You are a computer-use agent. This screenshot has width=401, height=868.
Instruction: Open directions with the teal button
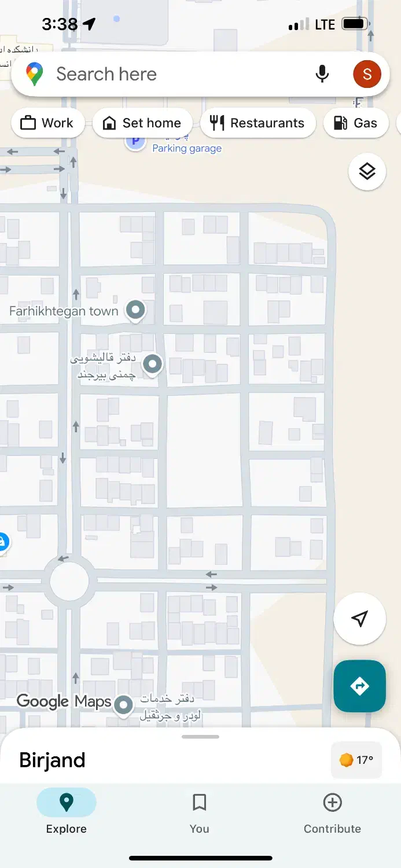[x=360, y=686]
